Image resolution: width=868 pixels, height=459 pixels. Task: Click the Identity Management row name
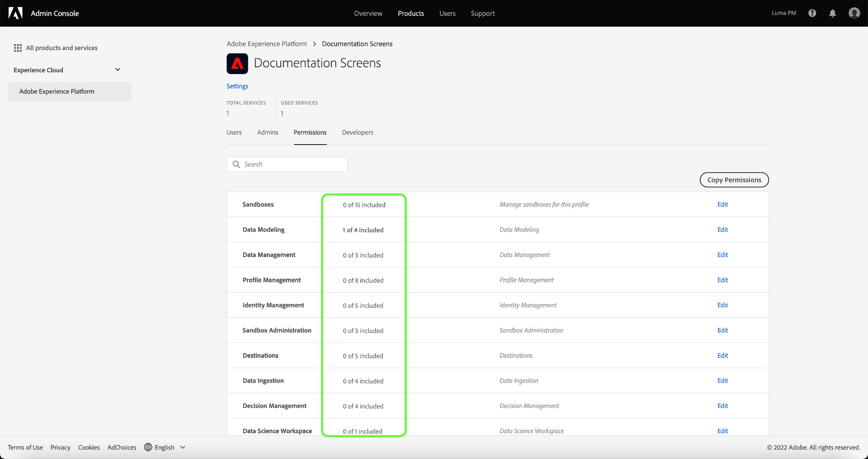274,305
